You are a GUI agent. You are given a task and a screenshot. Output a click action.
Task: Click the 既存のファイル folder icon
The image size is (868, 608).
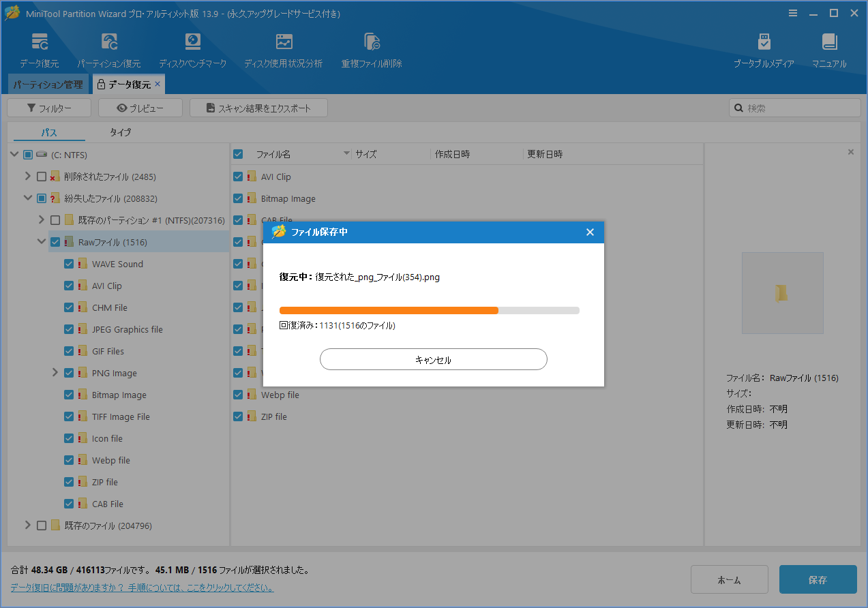[55, 526]
